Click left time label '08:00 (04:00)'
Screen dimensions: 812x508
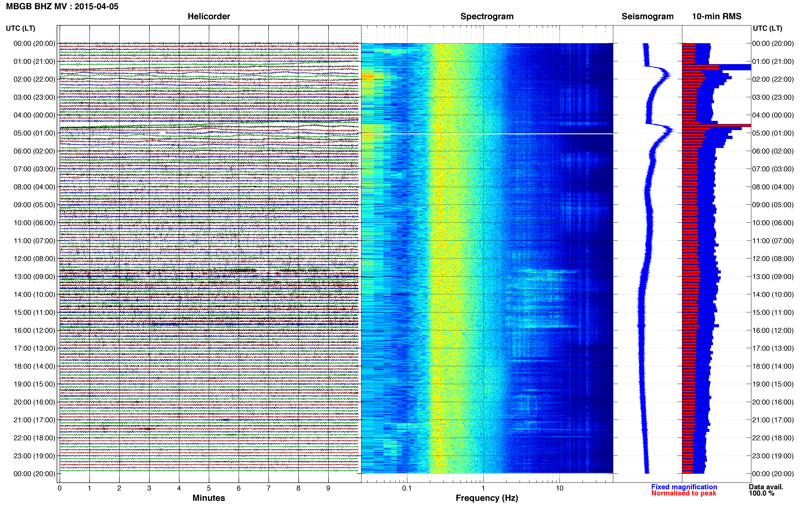[34, 187]
